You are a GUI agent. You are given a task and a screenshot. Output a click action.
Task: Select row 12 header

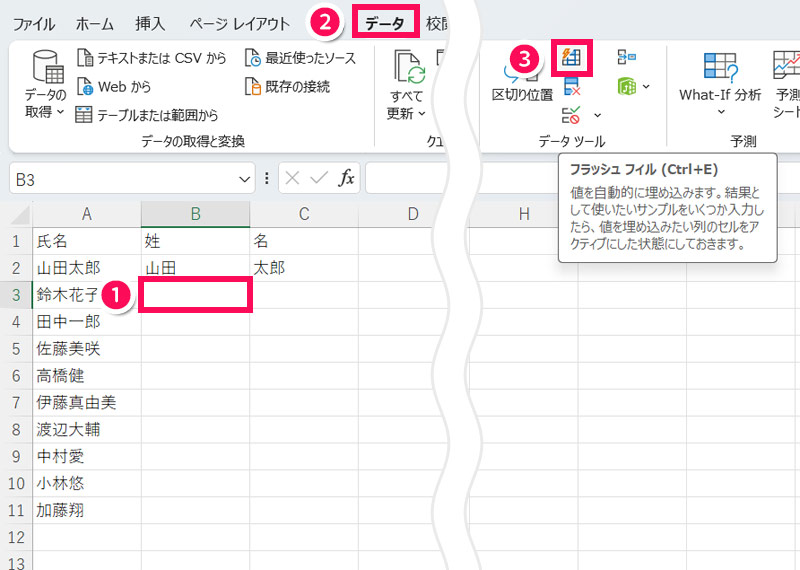(x=16, y=537)
